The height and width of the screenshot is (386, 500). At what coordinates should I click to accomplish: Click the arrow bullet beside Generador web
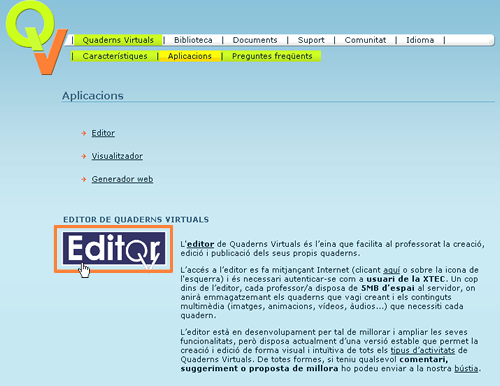click(x=84, y=179)
